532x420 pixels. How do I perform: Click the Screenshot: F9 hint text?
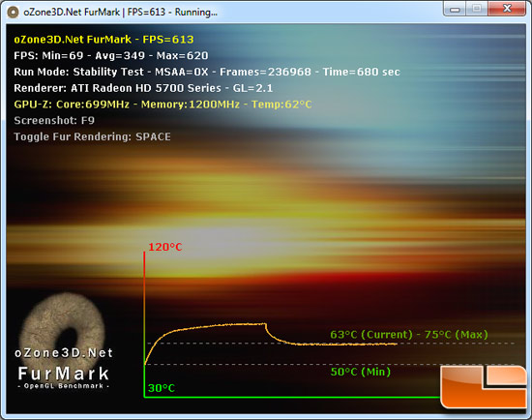[x=54, y=121]
